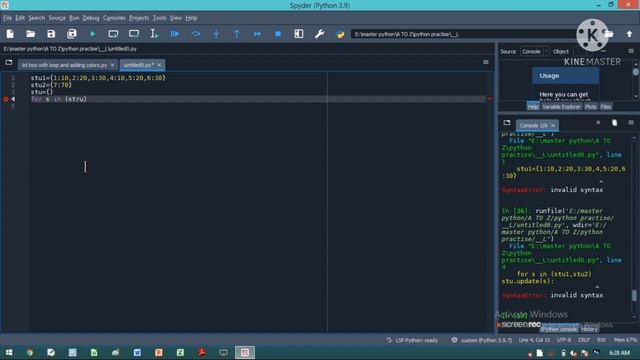Open the console pane options menu

pos(631,122)
